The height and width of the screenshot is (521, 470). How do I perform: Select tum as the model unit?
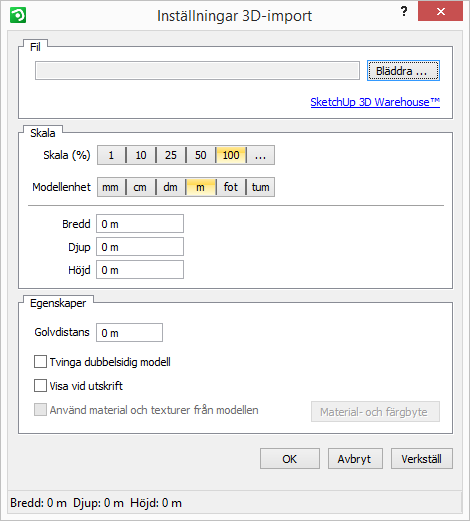point(260,187)
